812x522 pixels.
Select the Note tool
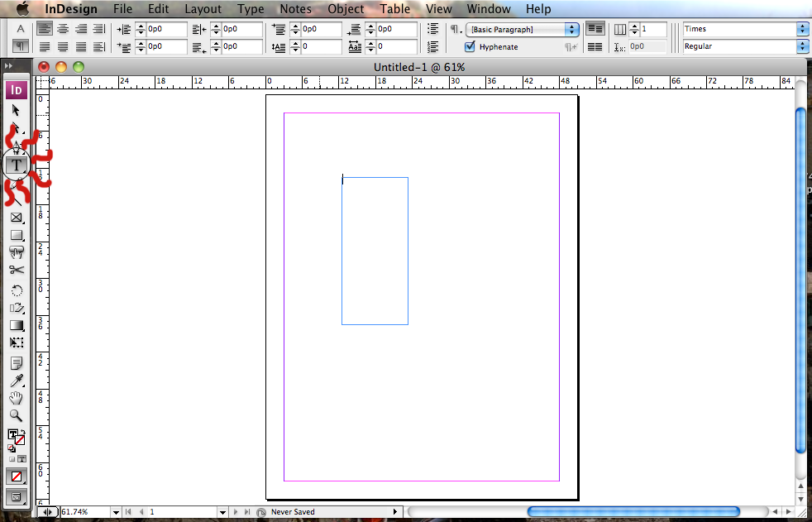tap(17, 363)
